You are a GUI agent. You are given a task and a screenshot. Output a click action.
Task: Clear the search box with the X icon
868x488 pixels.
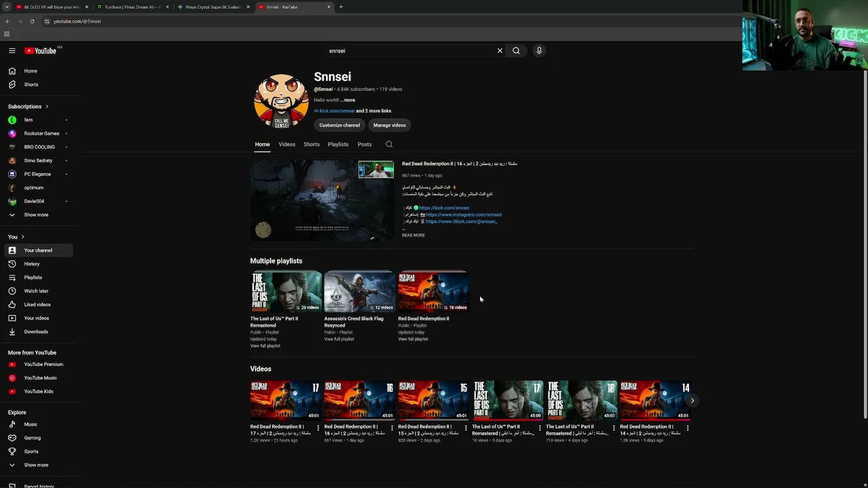(x=500, y=51)
